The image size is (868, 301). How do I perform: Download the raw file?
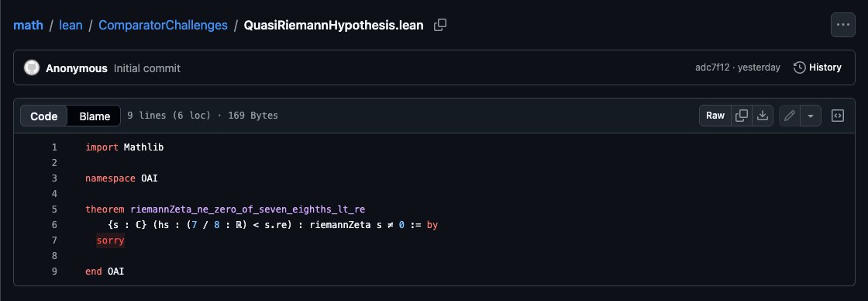(x=763, y=116)
